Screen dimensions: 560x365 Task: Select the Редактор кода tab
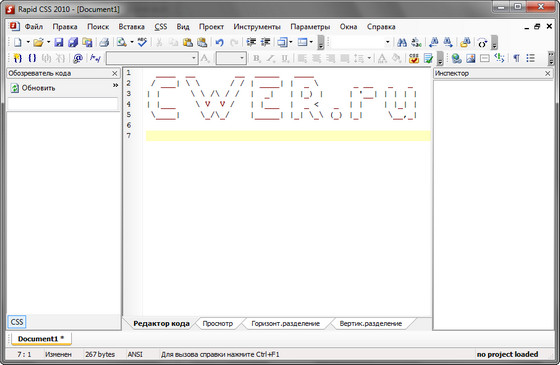pyautogui.click(x=161, y=324)
